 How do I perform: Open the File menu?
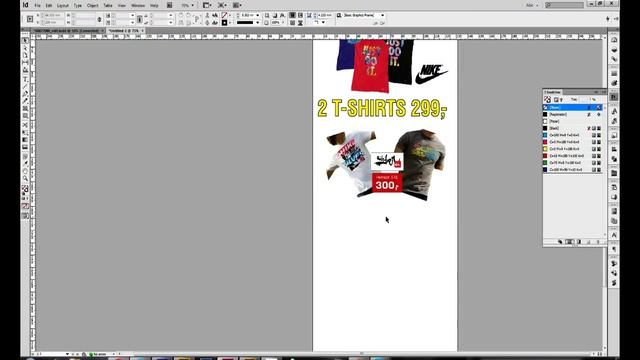click(38, 5)
